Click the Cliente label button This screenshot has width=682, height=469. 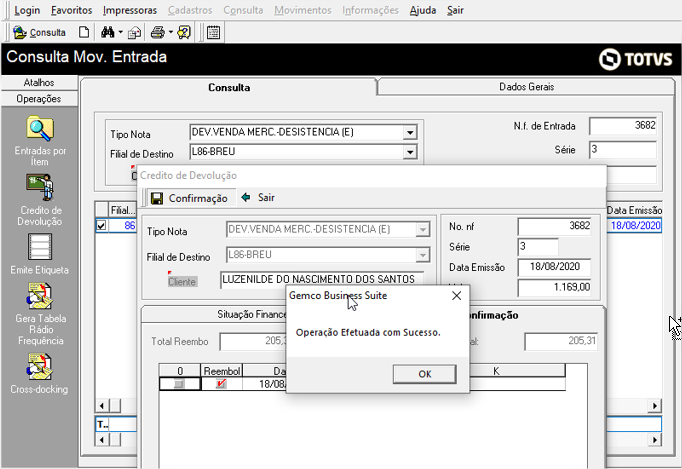tap(182, 282)
